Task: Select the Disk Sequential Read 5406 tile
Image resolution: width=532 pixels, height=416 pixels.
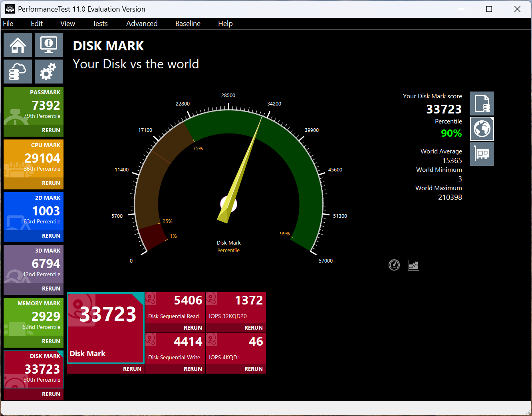Action: [x=175, y=308]
